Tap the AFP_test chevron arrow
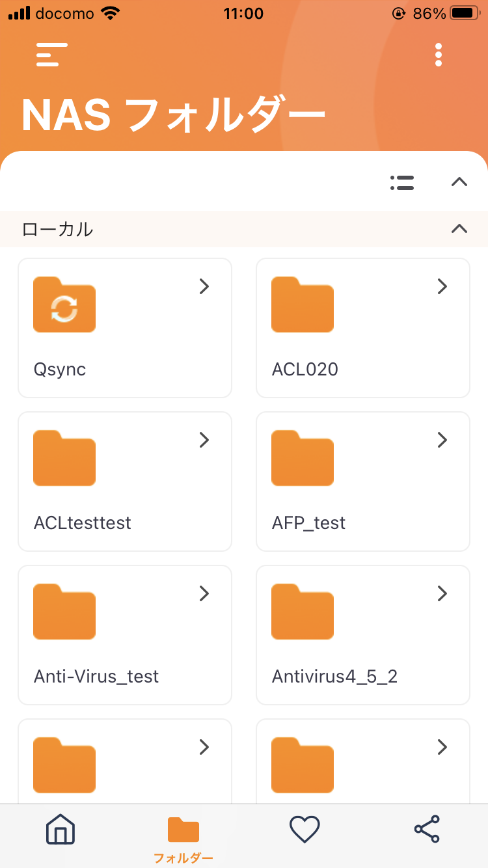The width and height of the screenshot is (488, 868). (442, 440)
